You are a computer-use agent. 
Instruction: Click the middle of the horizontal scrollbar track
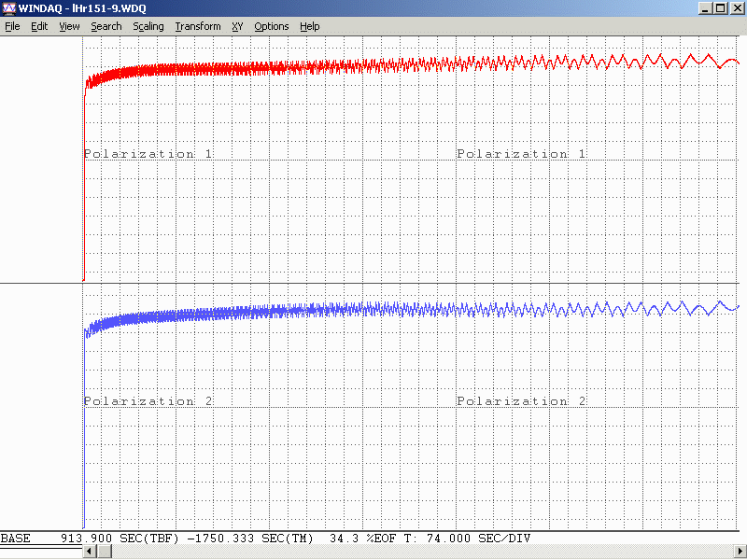[x=414, y=552]
